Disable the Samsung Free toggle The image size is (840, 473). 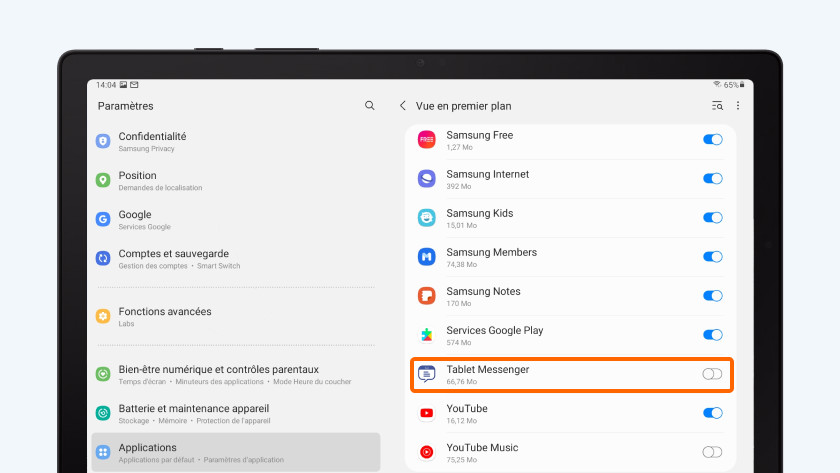(712, 139)
